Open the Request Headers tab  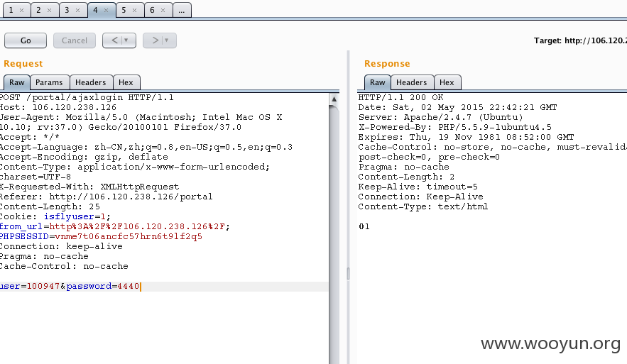click(x=91, y=82)
